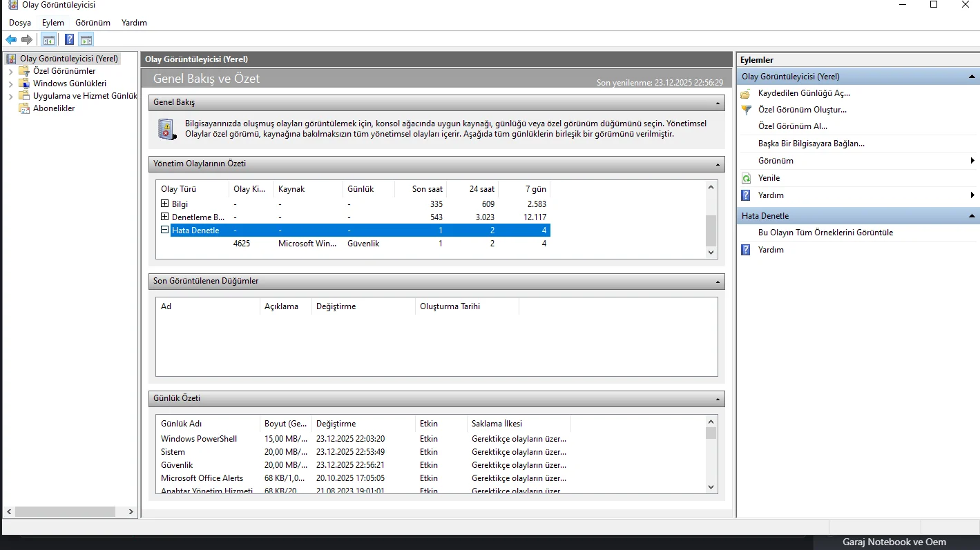Toggle the Action pane toolbar icon
980x550 pixels.
pyautogui.click(x=86, y=39)
